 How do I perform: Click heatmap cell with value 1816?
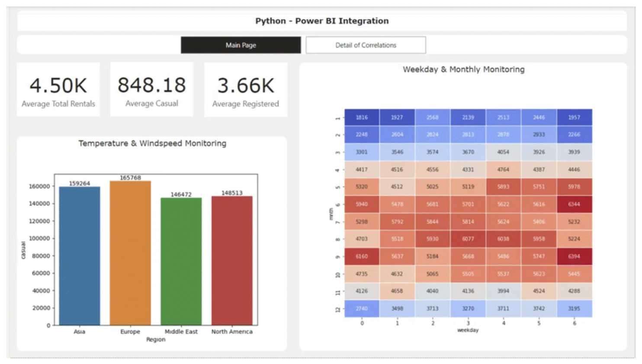pos(362,118)
